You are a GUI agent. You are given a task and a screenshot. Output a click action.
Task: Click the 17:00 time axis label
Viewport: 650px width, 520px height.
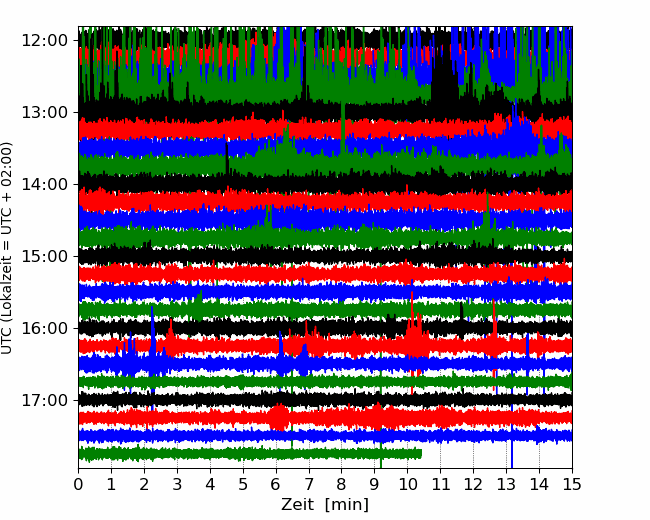pyautogui.click(x=44, y=401)
